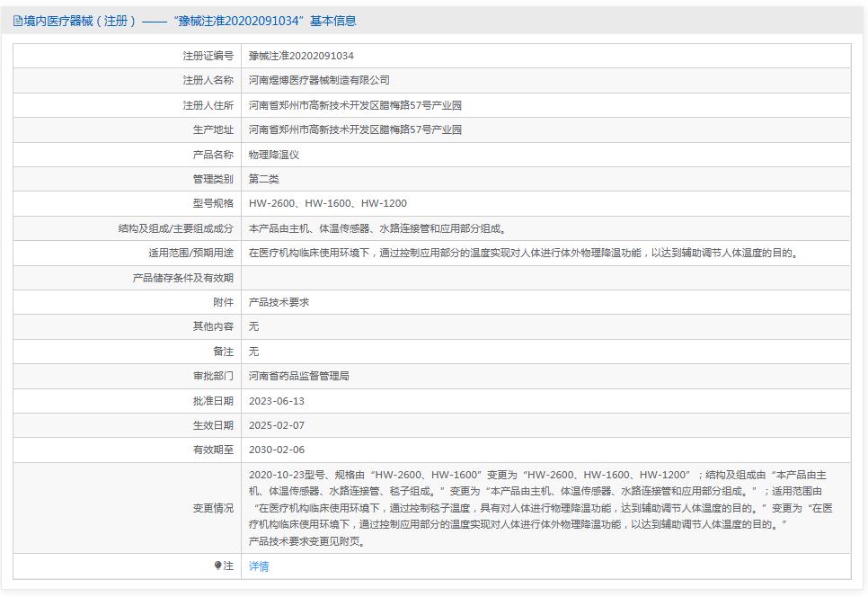Screen dimensions: 868x597
Task: Click the 备注 value 无
Action: click(x=253, y=352)
